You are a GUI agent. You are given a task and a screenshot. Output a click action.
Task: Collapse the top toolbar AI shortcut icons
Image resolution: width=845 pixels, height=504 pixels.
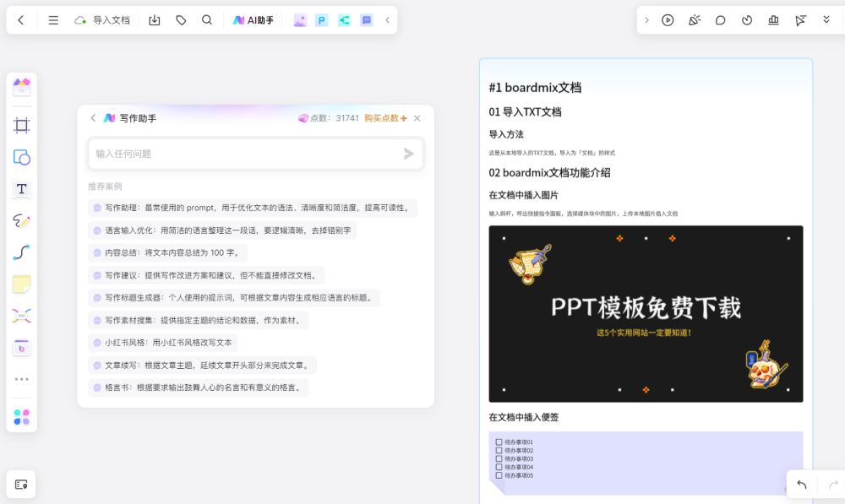(x=387, y=20)
